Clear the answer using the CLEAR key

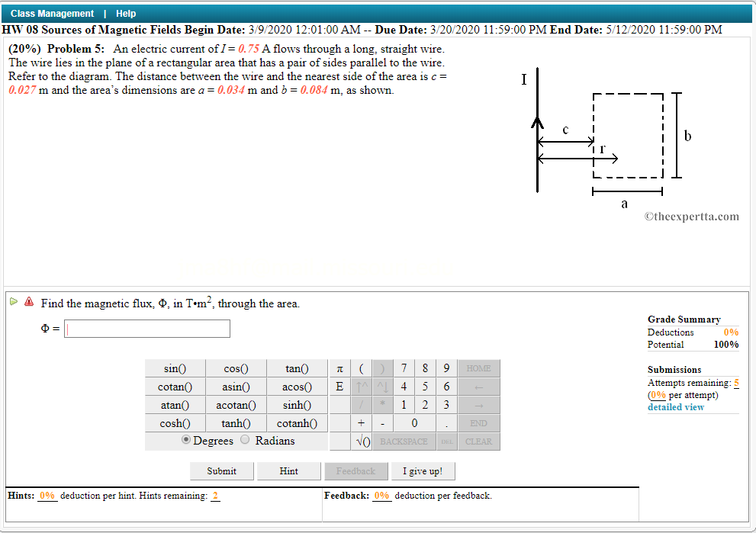click(x=478, y=441)
